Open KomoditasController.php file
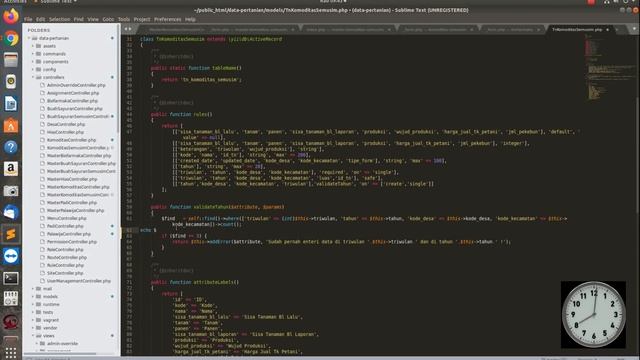 tap(71, 140)
